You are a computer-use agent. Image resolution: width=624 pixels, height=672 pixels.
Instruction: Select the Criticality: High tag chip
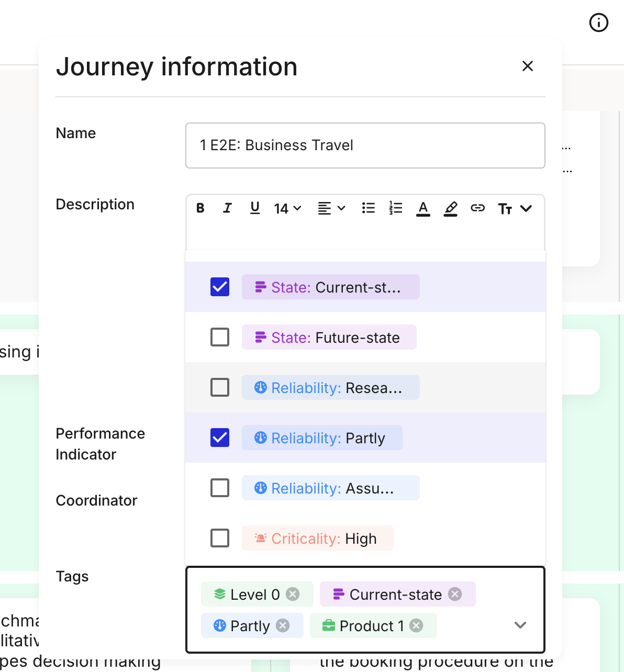coord(318,538)
